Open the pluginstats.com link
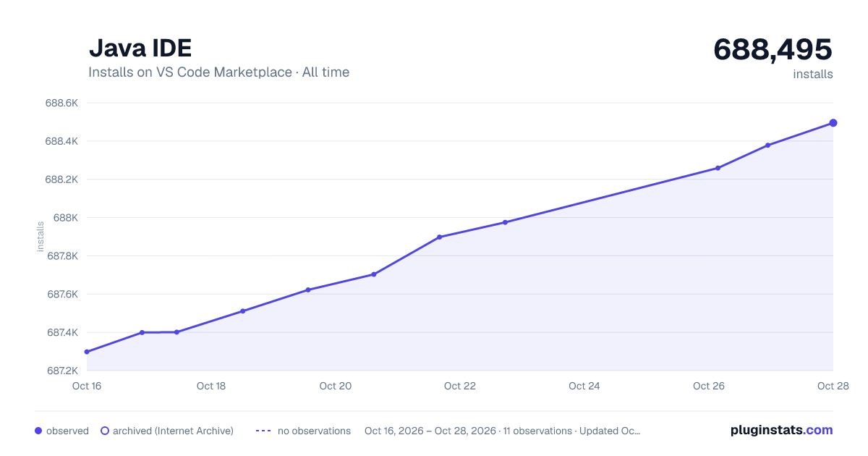Screen dimensions: 868x456 (x=781, y=430)
